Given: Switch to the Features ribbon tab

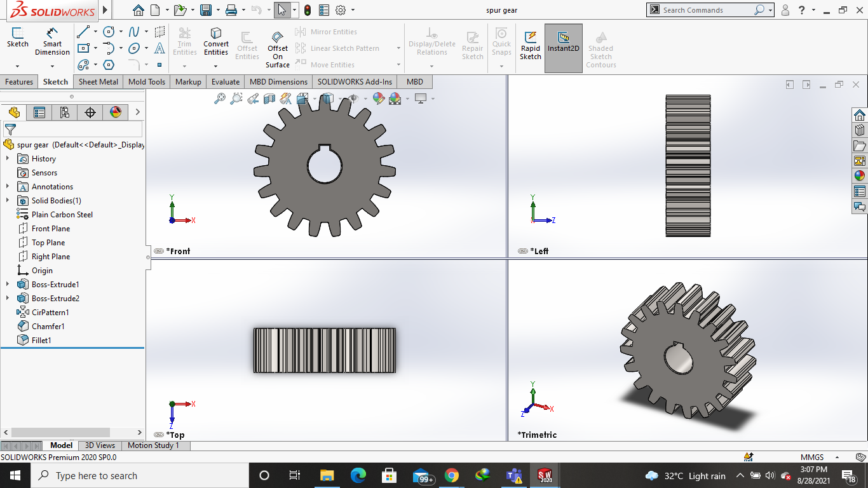Looking at the screenshot, I should tap(19, 82).
